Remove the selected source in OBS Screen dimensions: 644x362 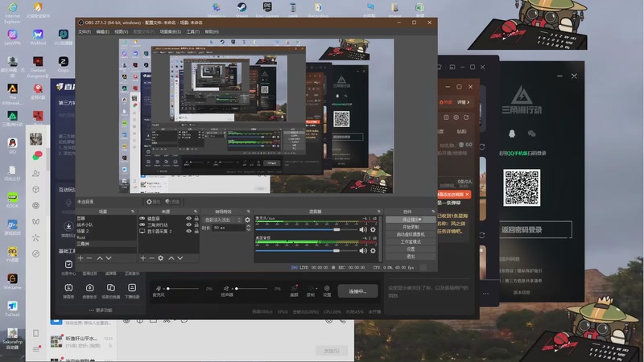pyautogui.click(x=151, y=258)
